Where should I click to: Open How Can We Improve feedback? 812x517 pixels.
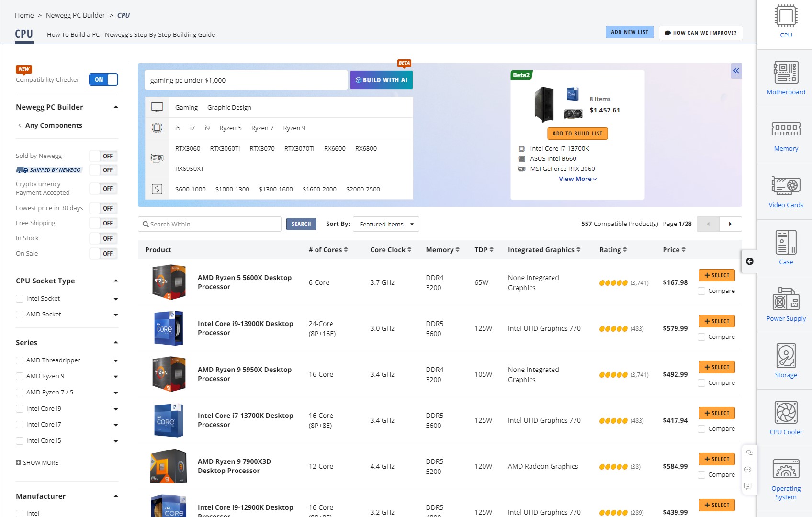coord(700,33)
